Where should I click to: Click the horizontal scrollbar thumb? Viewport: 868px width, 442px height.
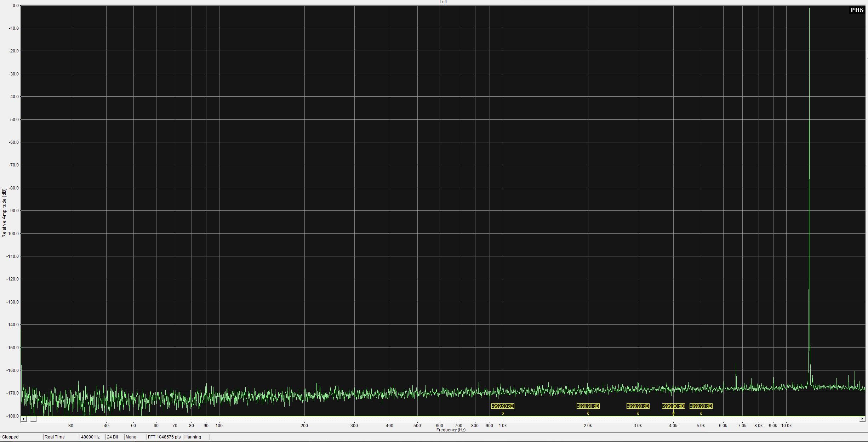click(x=33, y=419)
